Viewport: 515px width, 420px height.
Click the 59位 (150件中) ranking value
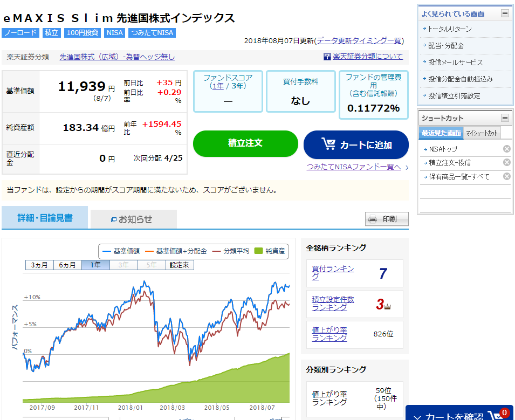point(385,398)
